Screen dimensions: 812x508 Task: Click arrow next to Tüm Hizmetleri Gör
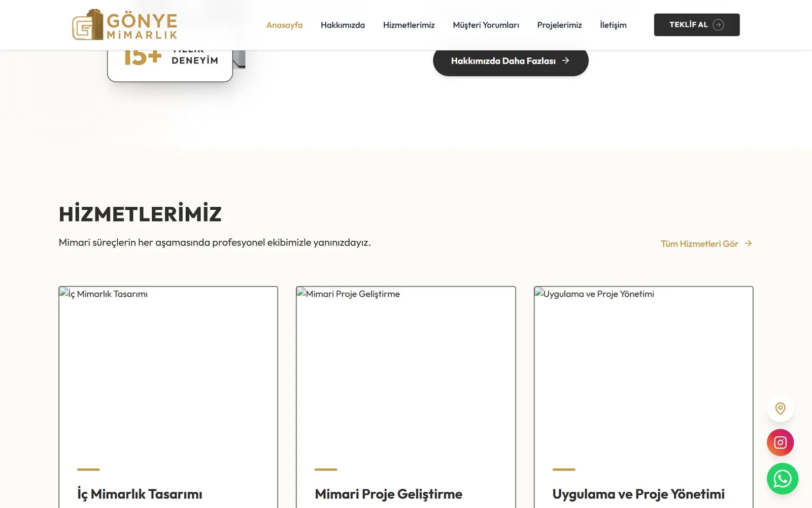click(748, 244)
